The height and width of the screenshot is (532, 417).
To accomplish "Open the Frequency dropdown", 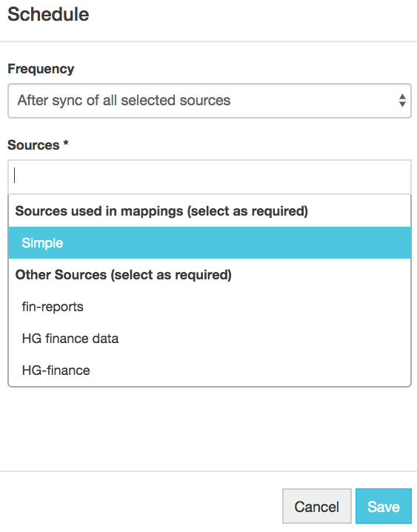I will [209, 101].
